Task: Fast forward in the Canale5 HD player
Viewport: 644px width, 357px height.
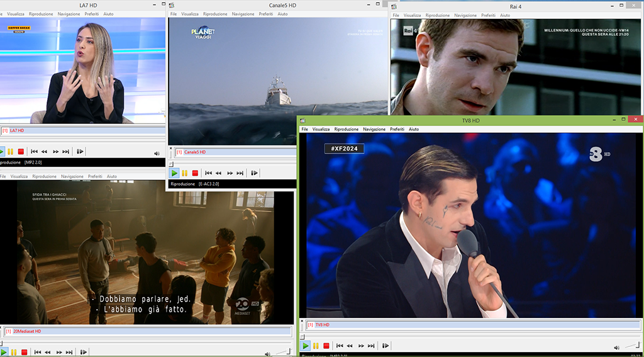Action: coord(230,173)
